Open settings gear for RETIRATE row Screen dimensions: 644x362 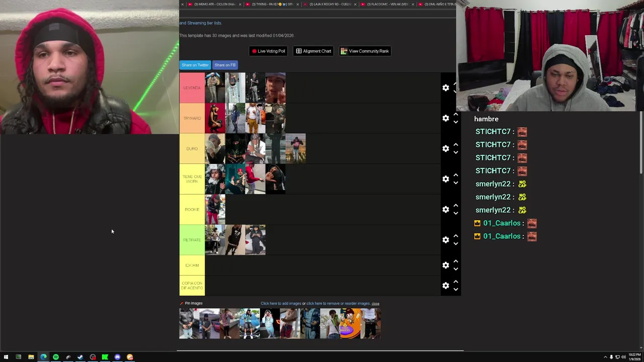[x=446, y=240]
